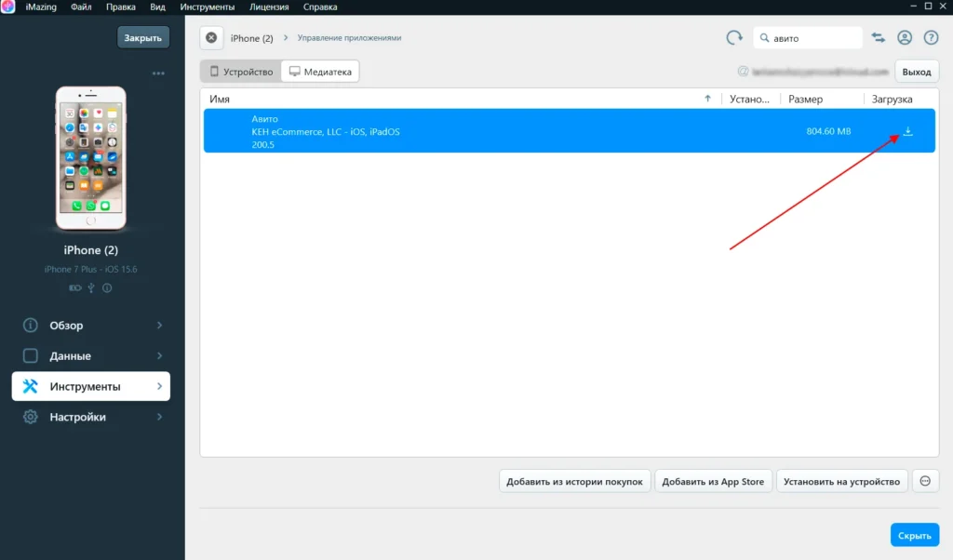Expand the Инструменты section chevron
953x560 pixels.
(159, 386)
